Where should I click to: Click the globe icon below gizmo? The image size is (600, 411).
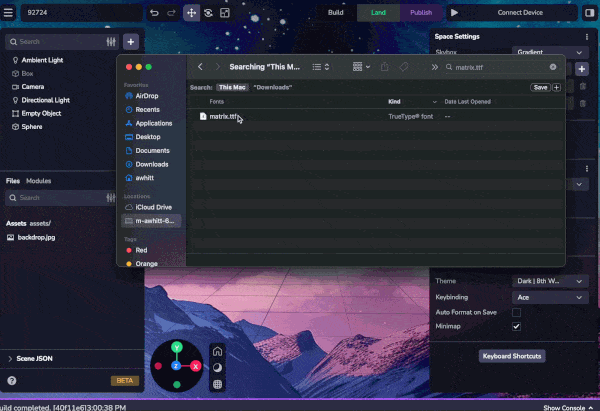(x=217, y=384)
